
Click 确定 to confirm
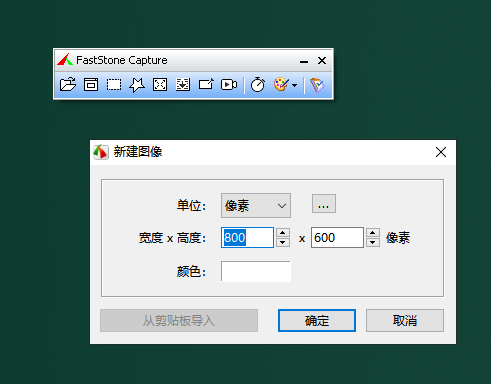tap(317, 320)
